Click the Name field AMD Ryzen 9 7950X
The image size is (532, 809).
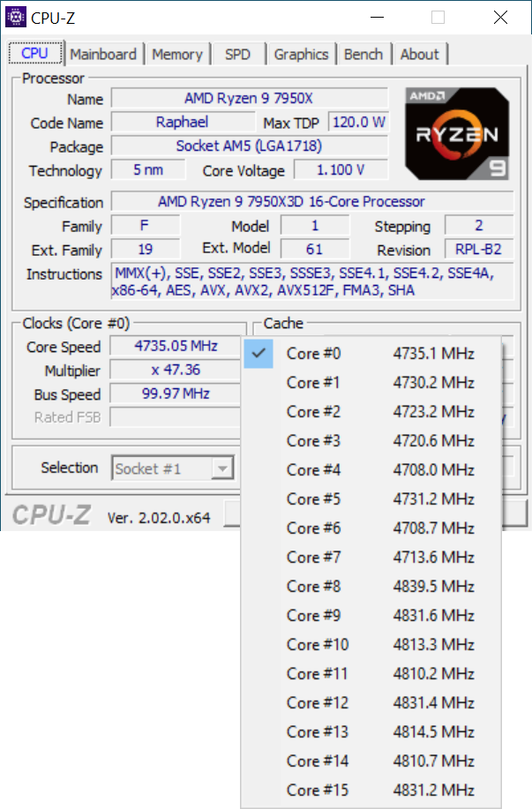click(x=249, y=98)
